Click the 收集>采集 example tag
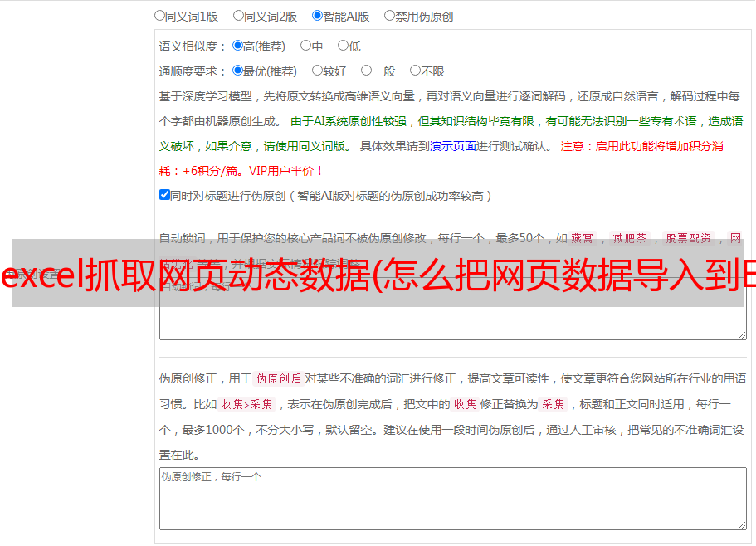This screenshot has height=546, width=756. [x=246, y=404]
